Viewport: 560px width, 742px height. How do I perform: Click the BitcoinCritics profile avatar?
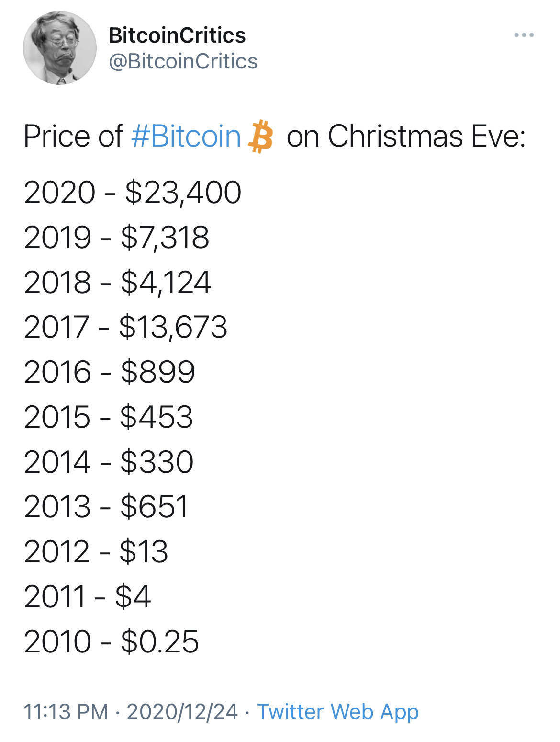(x=60, y=48)
